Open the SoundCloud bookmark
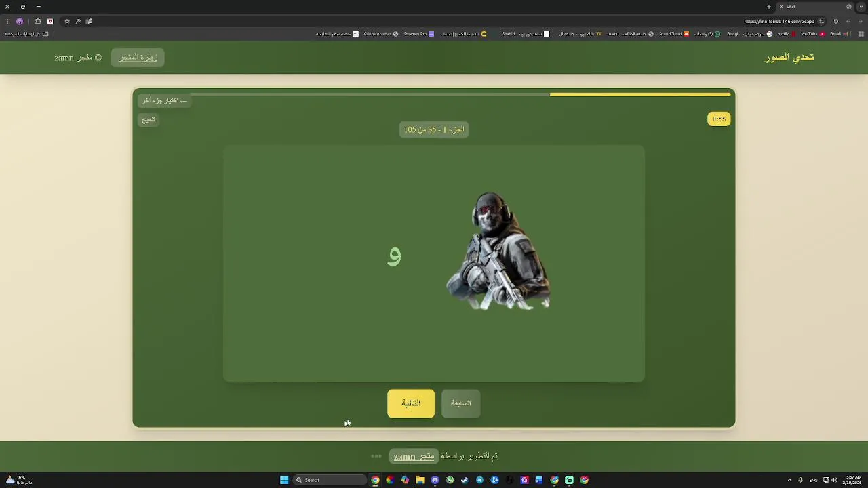The width and height of the screenshot is (868, 488). click(x=674, y=34)
